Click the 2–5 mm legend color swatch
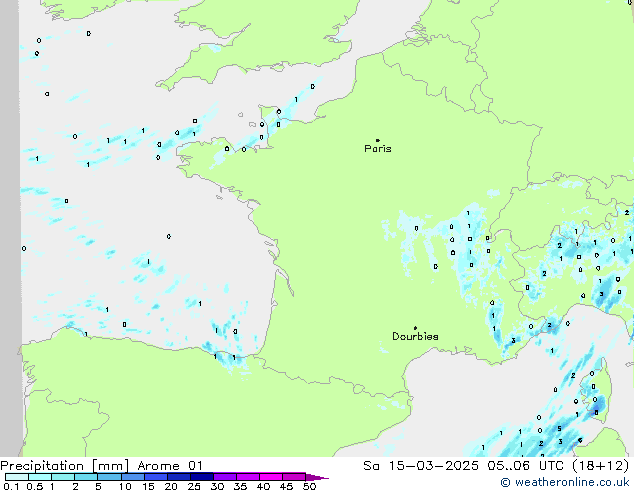This screenshot has width=634, height=490. click(86, 477)
